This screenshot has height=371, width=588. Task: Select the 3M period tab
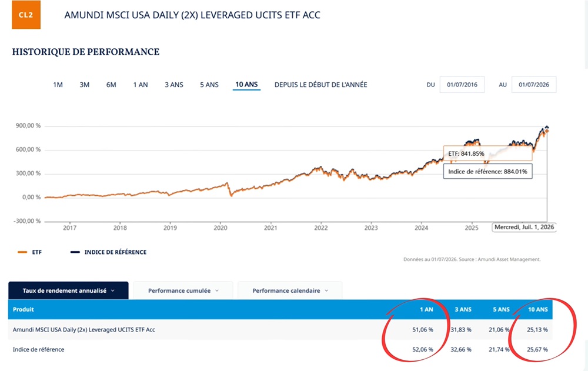[x=84, y=85]
